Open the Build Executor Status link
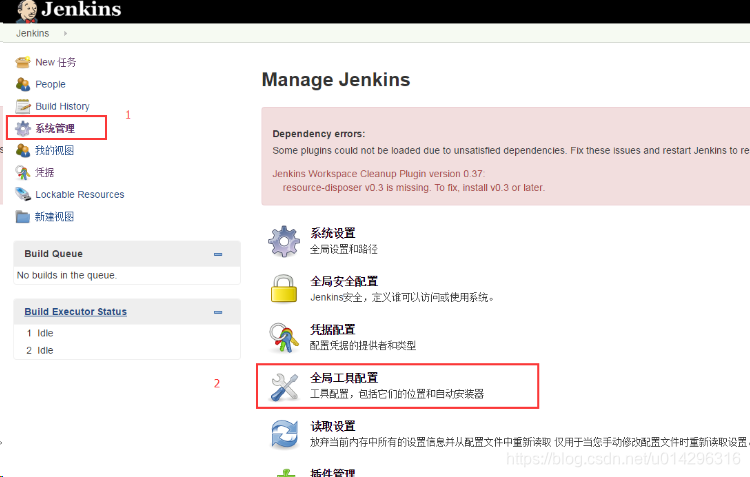The height and width of the screenshot is (477, 750). click(76, 311)
